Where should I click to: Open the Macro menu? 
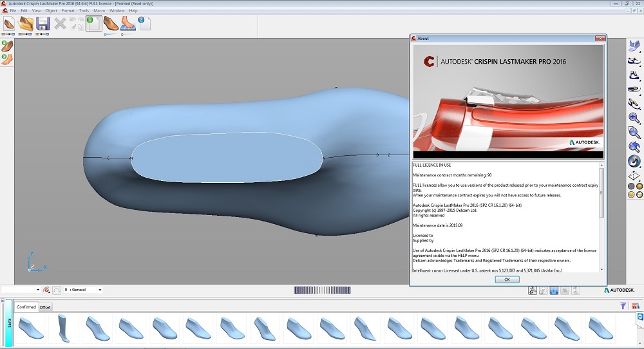click(x=99, y=11)
